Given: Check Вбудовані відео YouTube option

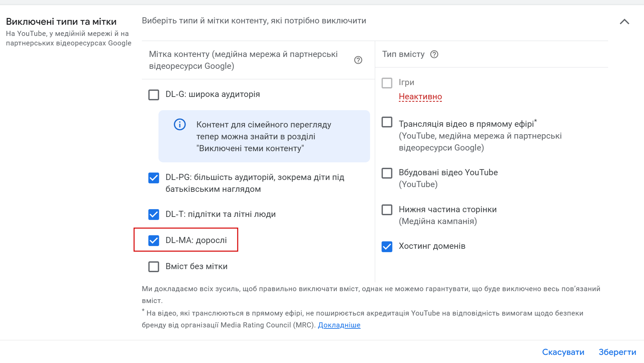Looking at the screenshot, I should coord(387,173).
